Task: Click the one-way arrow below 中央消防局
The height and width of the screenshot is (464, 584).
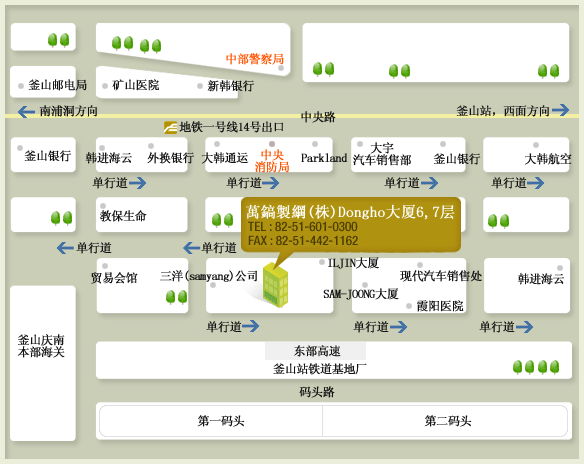Action: [270, 183]
